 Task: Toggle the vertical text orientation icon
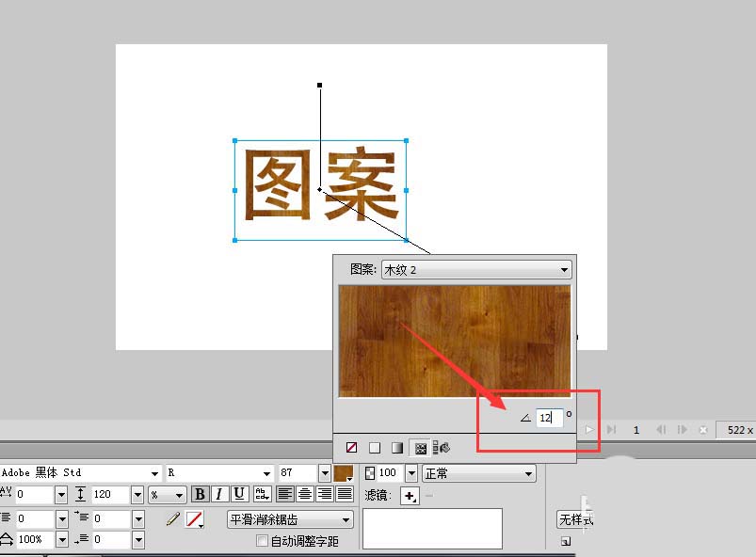click(262, 493)
